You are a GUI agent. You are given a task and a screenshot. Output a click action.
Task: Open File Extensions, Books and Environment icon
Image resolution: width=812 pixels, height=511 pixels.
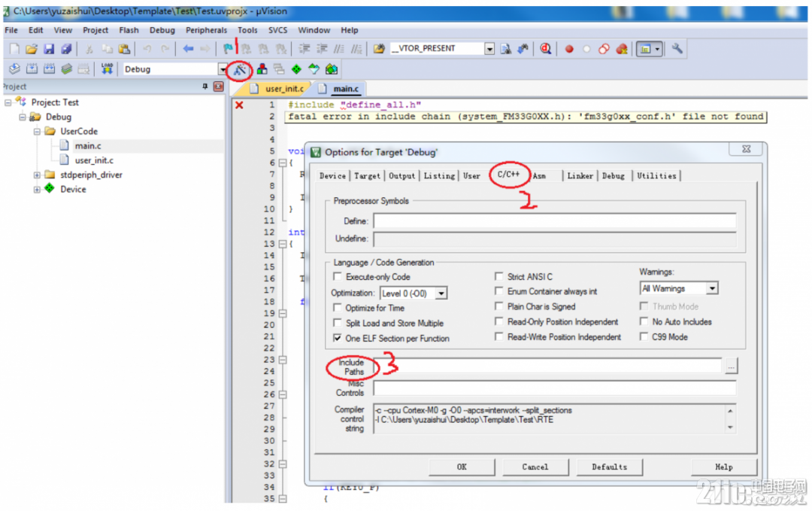(262, 69)
